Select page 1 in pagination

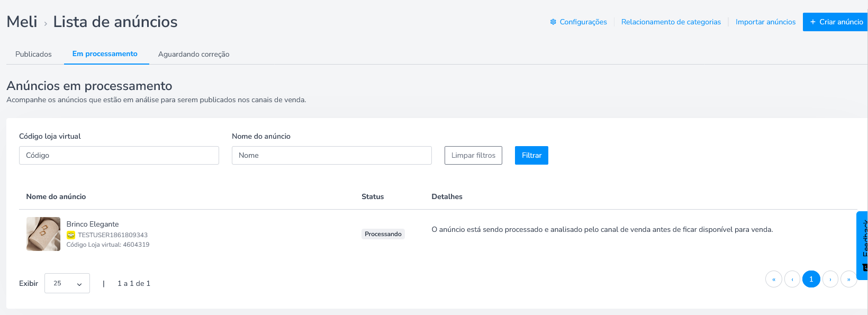point(811,279)
